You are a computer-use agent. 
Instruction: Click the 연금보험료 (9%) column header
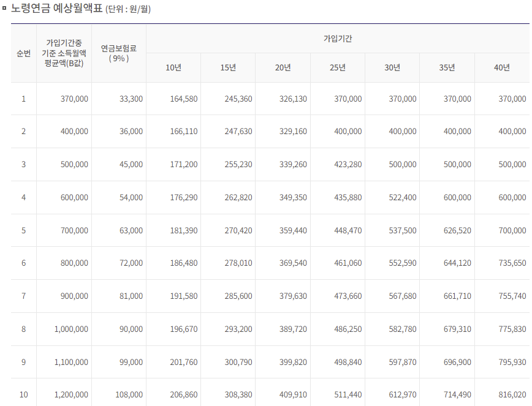click(x=119, y=53)
